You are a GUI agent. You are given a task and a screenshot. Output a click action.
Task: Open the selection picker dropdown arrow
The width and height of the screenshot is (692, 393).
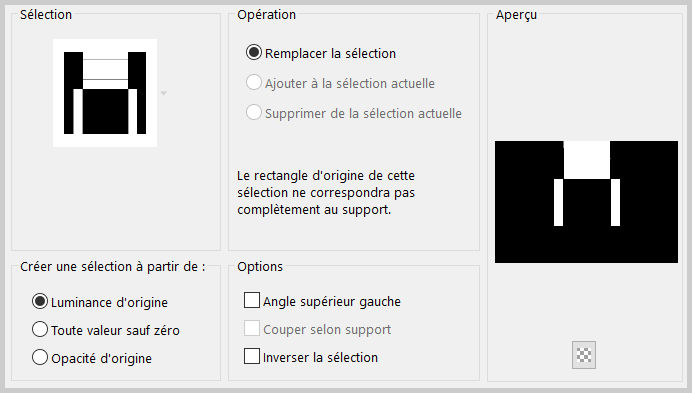point(164,93)
